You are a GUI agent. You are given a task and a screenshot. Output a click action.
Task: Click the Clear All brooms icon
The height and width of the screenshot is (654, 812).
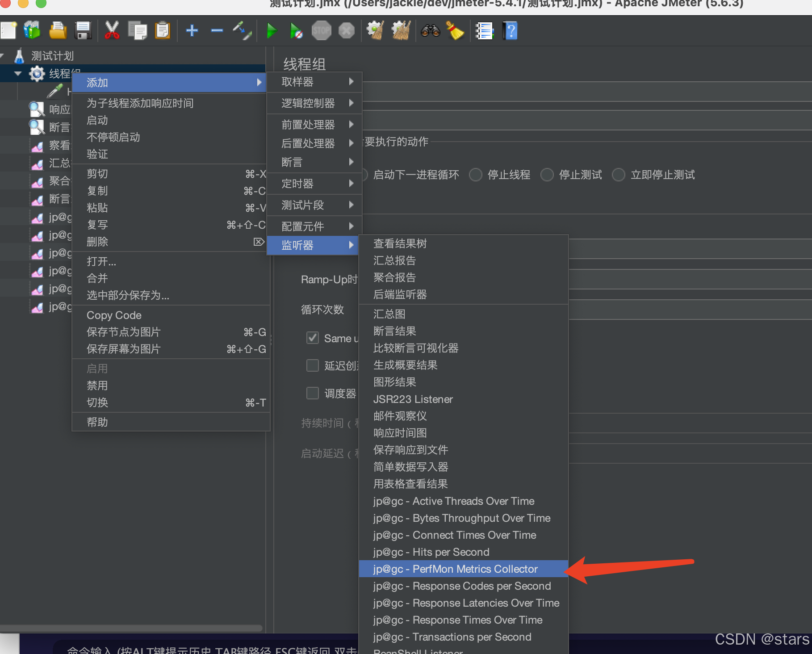[x=401, y=30]
